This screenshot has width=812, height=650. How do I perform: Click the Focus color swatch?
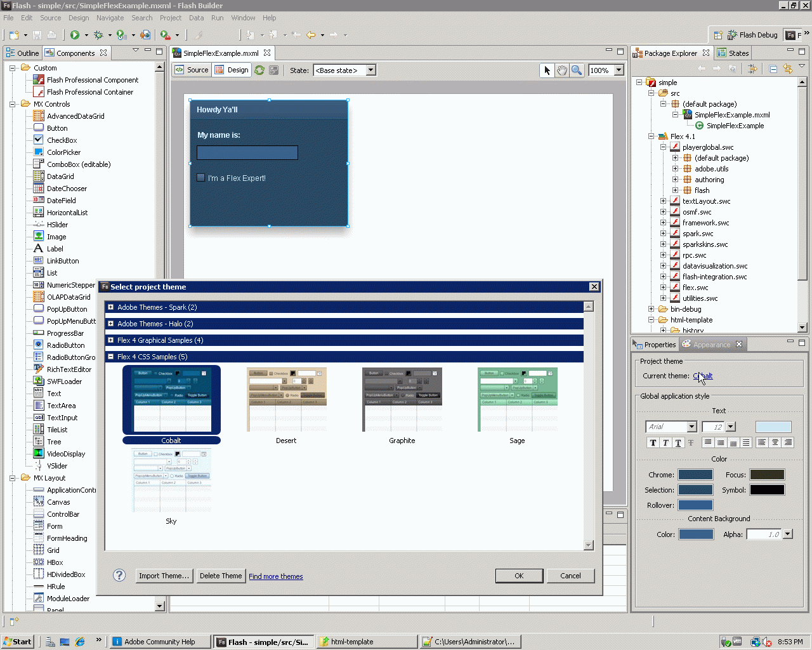pyautogui.click(x=767, y=475)
